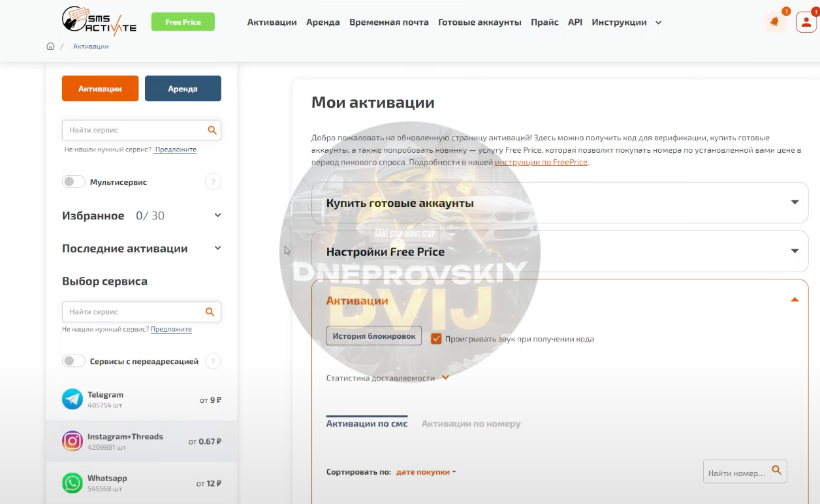Click the Выбор сервиса heading
This screenshot has width=820, height=504.
pyautogui.click(x=104, y=281)
